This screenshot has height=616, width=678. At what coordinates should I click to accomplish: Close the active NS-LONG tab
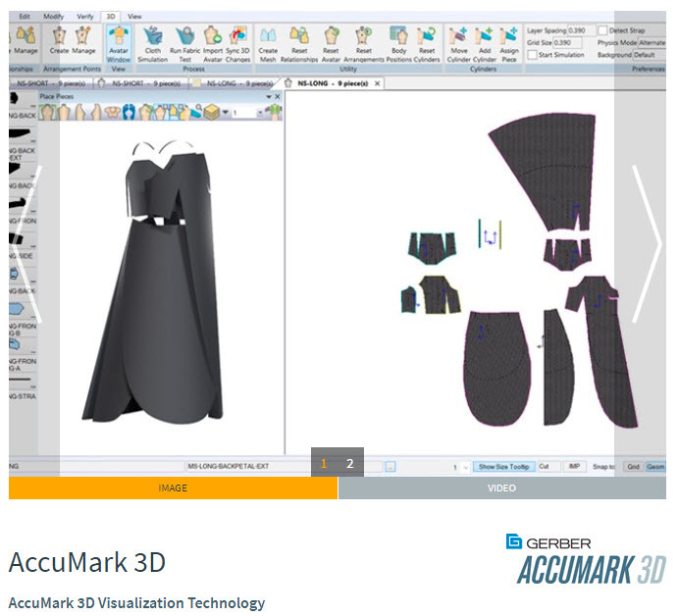pos(377,83)
